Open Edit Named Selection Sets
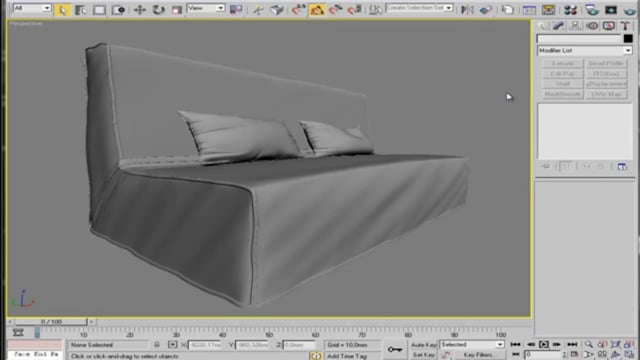This screenshot has width=640, height=360. point(375,9)
